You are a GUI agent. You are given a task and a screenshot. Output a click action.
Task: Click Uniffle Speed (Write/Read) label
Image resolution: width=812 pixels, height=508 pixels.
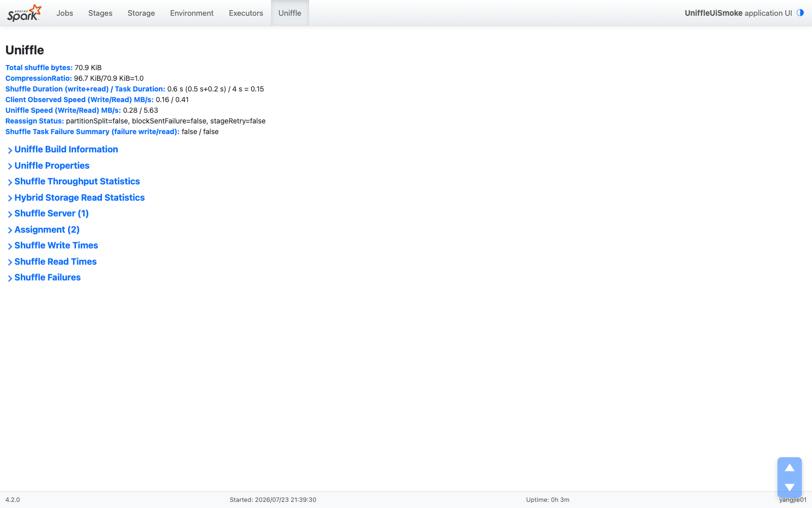pyautogui.click(x=63, y=110)
